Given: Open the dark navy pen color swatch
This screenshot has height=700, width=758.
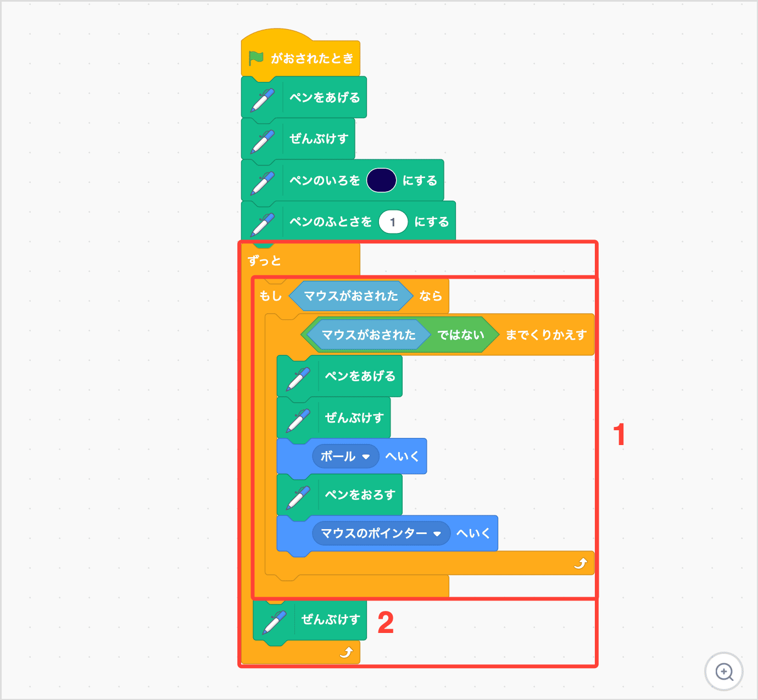Looking at the screenshot, I should point(381,181).
